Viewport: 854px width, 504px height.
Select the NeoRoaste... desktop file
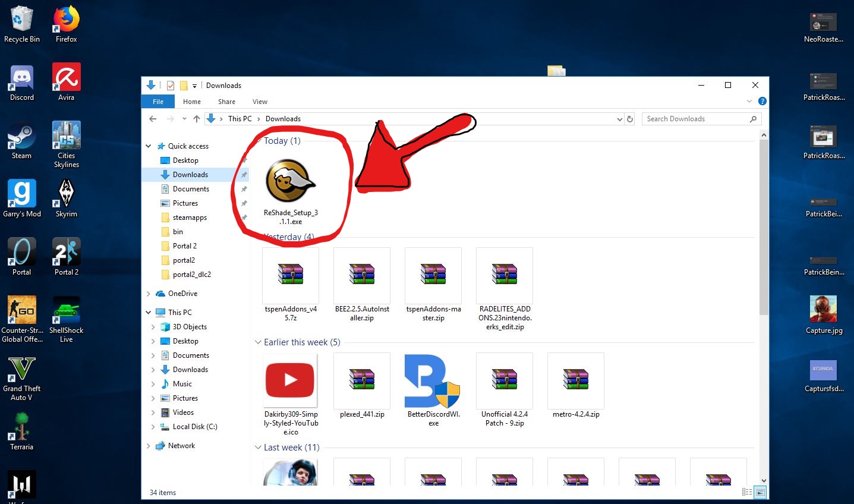(x=824, y=27)
